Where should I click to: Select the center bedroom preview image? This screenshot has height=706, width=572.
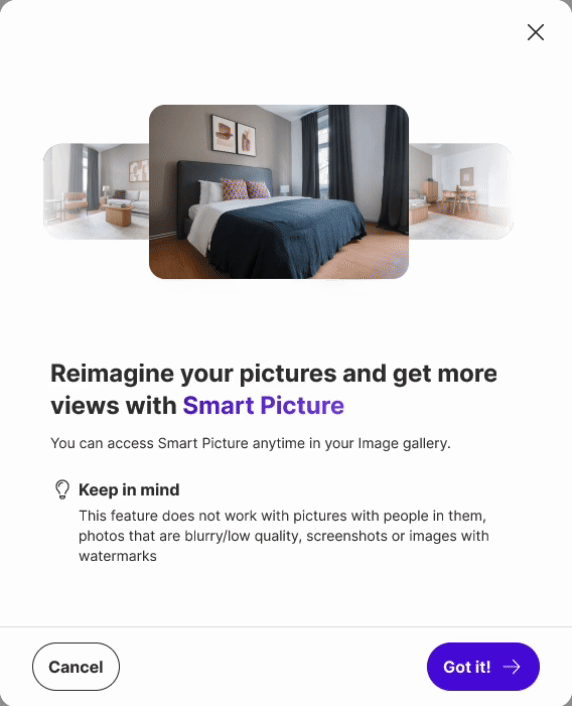click(x=279, y=192)
